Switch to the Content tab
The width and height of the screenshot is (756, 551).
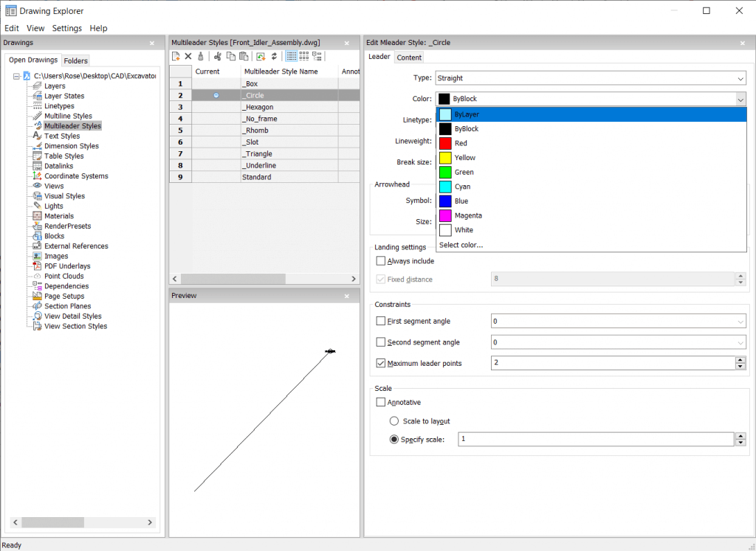pyautogui.click(x=409, y=57)
